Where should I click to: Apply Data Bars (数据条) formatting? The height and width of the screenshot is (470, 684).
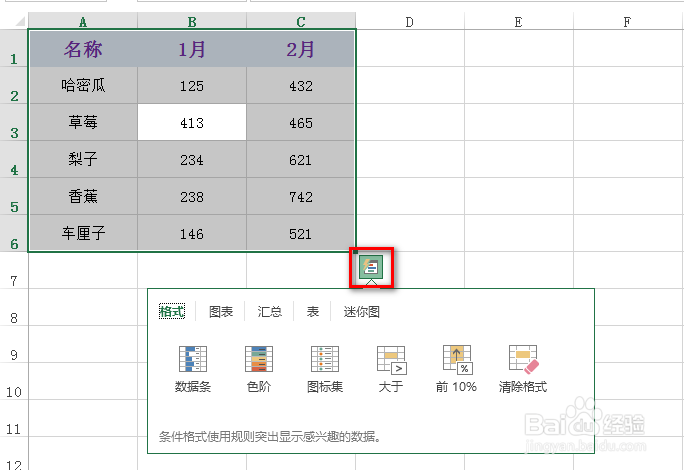coord(193,369)
